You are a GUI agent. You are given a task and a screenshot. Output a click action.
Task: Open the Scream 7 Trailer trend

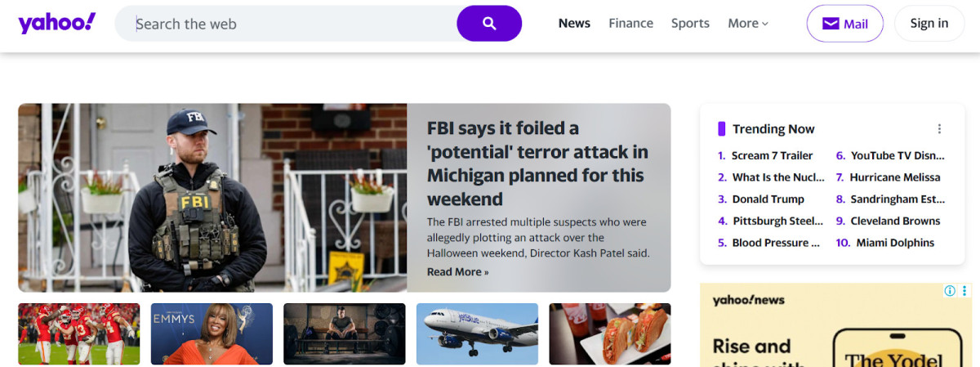(x=772, y=155)
